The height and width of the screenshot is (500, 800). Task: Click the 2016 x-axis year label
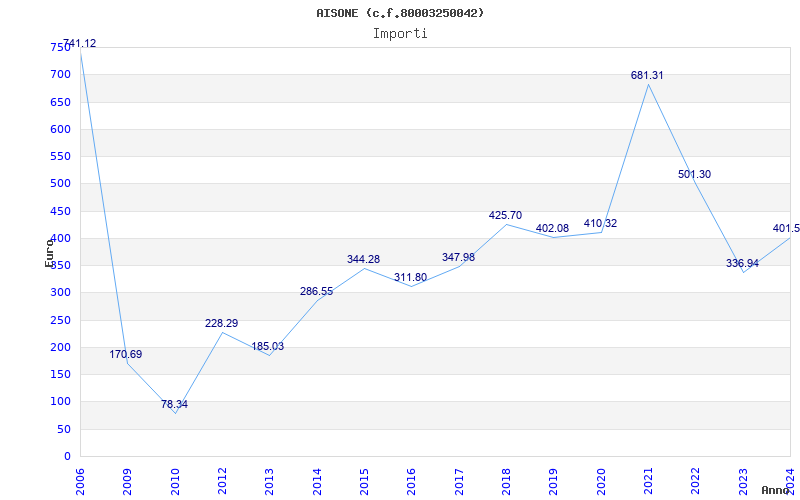pos(412,481)
